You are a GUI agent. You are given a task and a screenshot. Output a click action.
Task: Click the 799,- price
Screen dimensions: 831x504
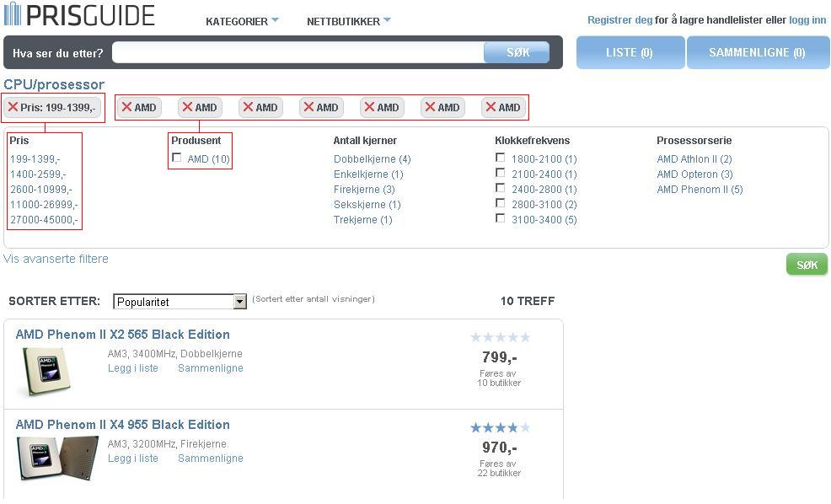click(x=499, y=357)
